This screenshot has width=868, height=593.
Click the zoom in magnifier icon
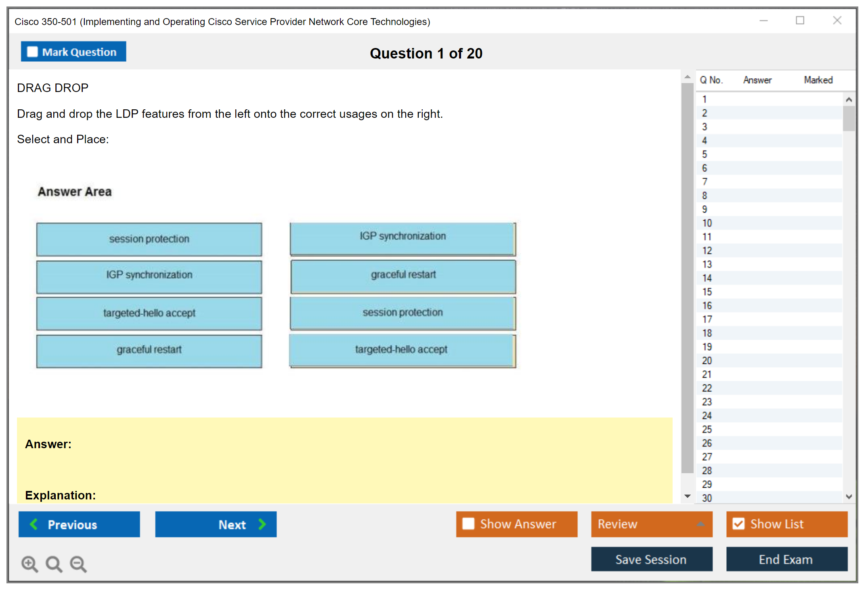coord(29,564)
